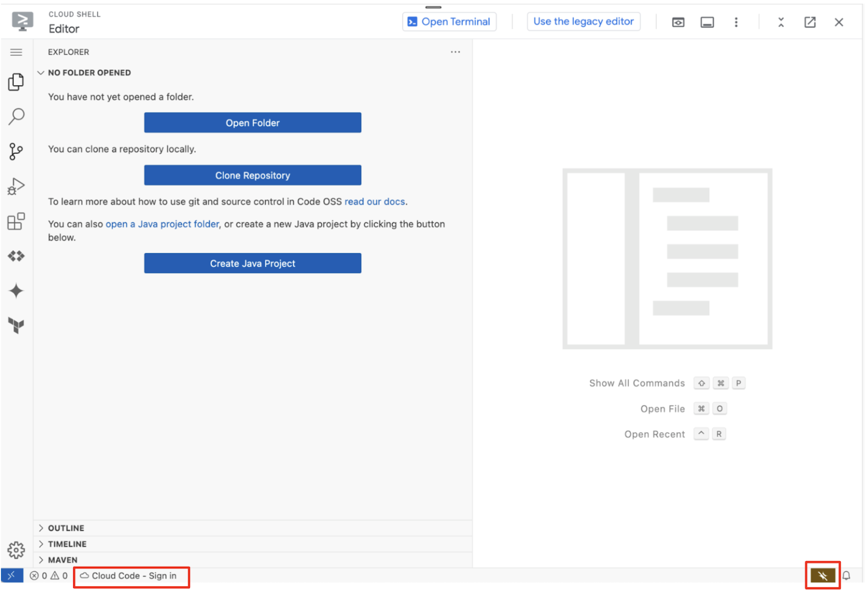Click the notifications bell in the status bar
This screenshot has height=601, width=868.
pos(847,575)
